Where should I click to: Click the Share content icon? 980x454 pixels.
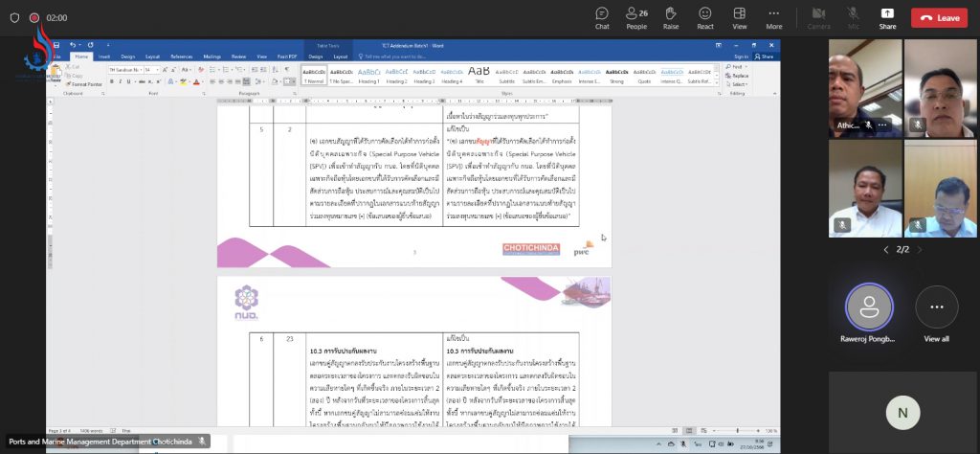pos(887,17)
